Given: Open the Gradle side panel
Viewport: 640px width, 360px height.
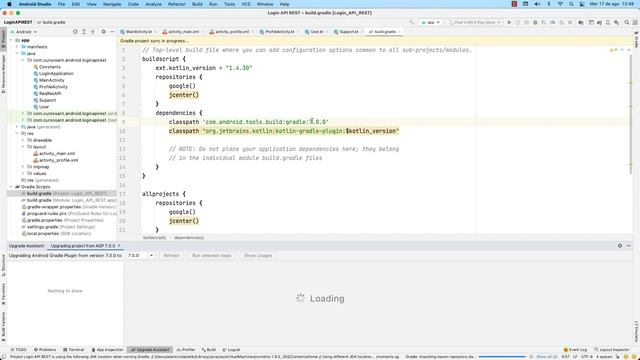Looking at the screenshot, I should click(x=636, y=40).
